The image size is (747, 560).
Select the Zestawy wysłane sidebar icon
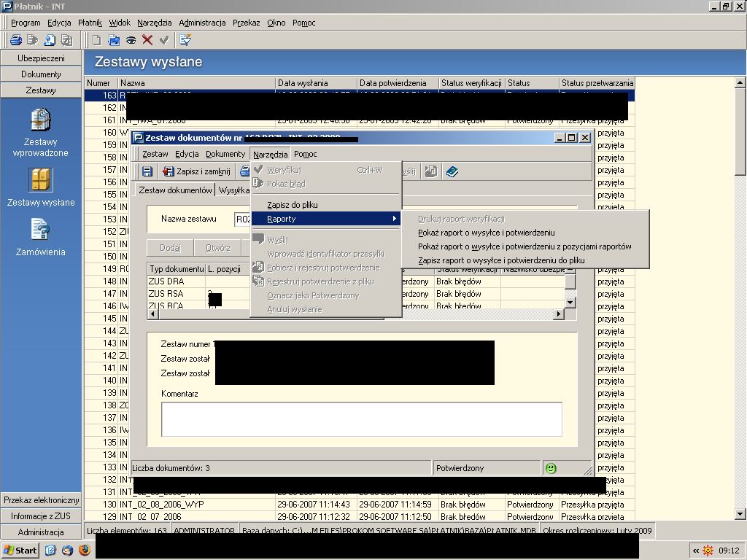click(x=41, y=180)
